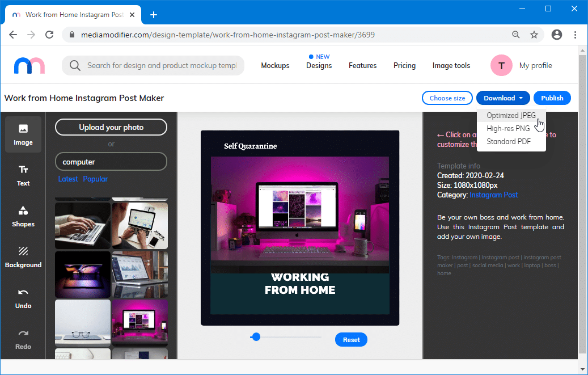Open the Background tool
The image size is (588, 375).
pos(23,257)
